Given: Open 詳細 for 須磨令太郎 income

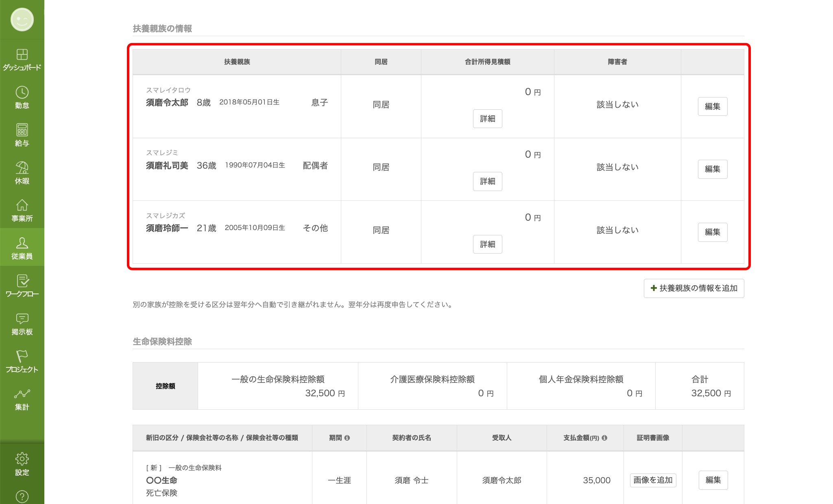Looking at the screenshot, I should (x=487, y=119).
